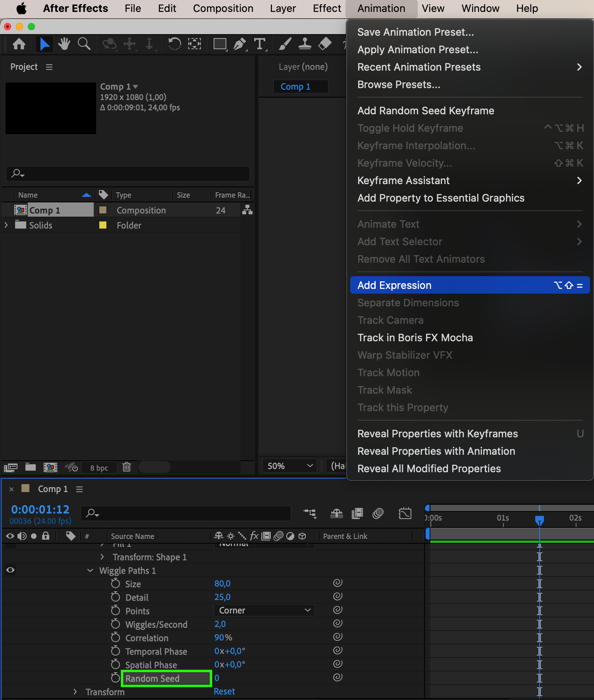Click Reset link next to Transform
The height and width of the screenshot is (700, 594).
pyautogui.click(x=224, y=691)
